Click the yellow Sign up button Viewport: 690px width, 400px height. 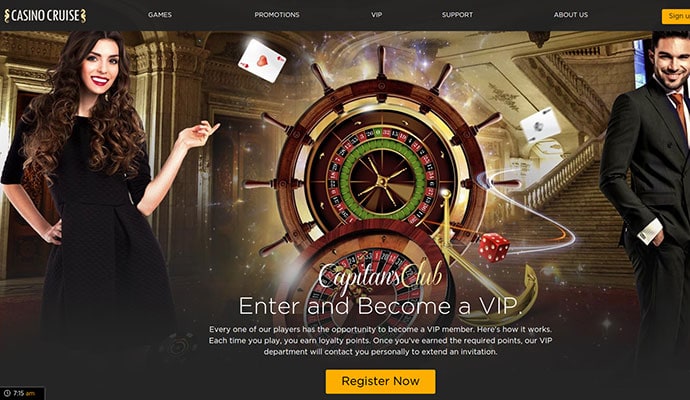[676, 16]
